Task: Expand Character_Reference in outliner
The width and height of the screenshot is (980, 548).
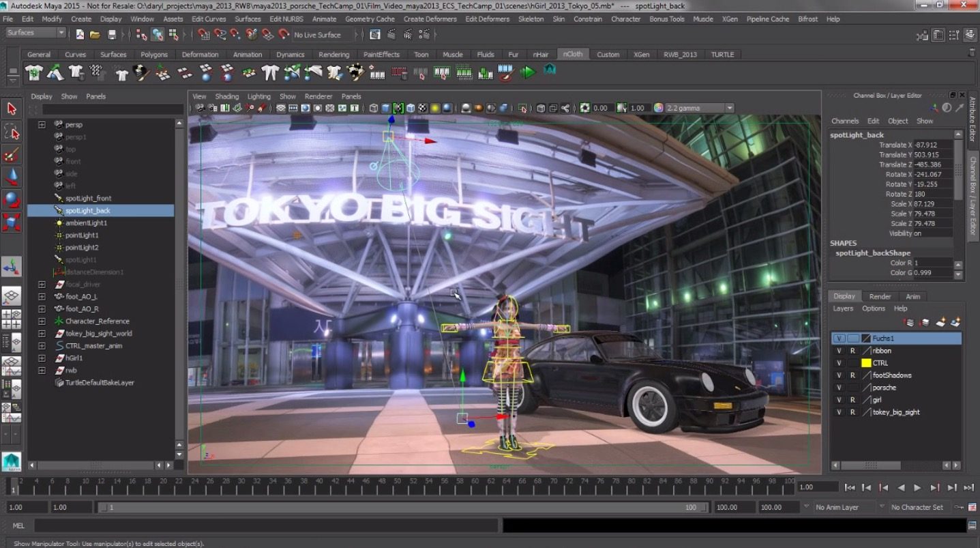Action: (x=42, y=321)
